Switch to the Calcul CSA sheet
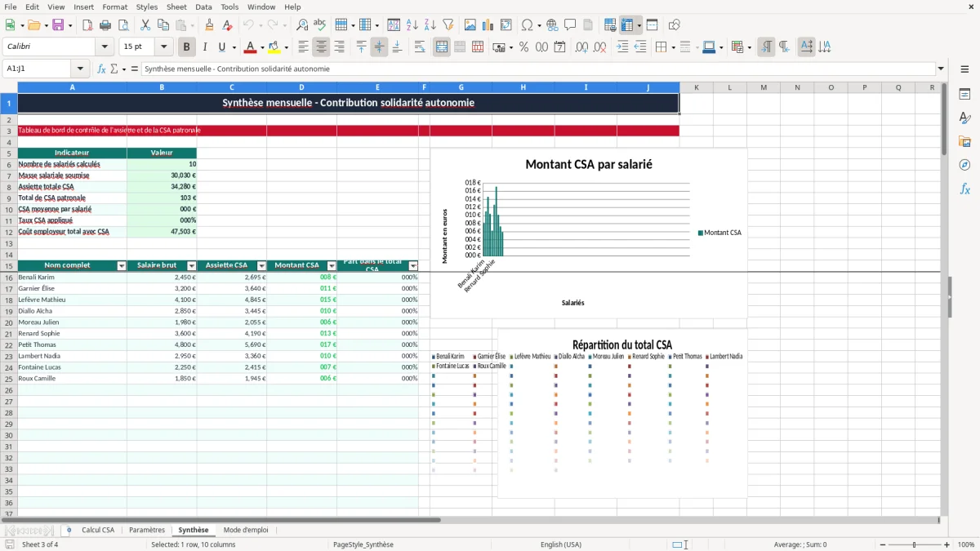 [98, 530]
